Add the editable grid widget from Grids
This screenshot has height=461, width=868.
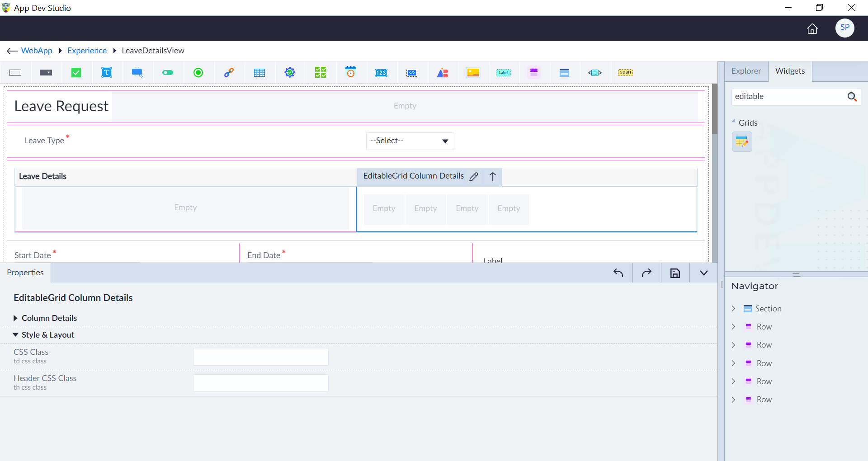point(742,142)
